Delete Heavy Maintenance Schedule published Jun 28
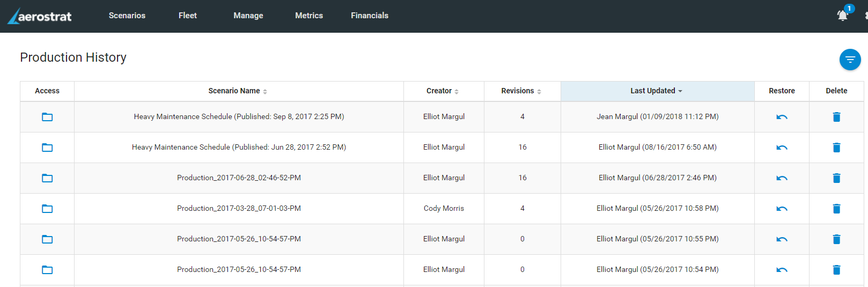The height and width of the screenshot is (287, 868). [836, 148]
